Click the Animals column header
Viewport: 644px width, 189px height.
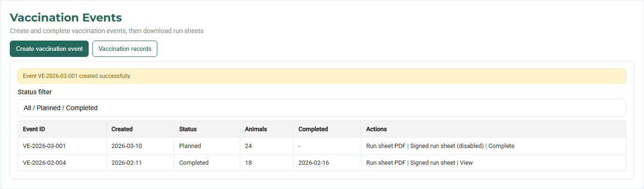tap(256, 129)
